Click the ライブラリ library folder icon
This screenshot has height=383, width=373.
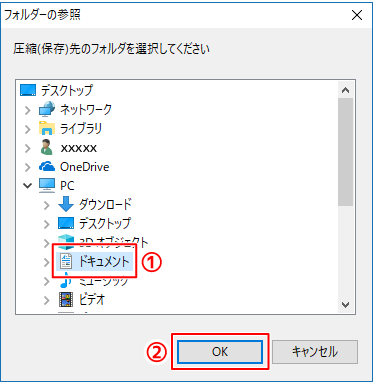(47, 128)
